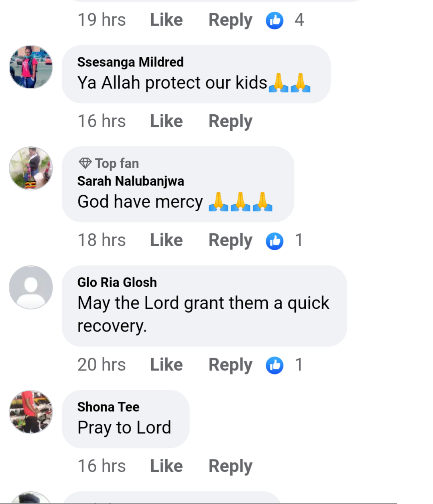Like Ssesanga Mildred's comment

coord(166,121)
